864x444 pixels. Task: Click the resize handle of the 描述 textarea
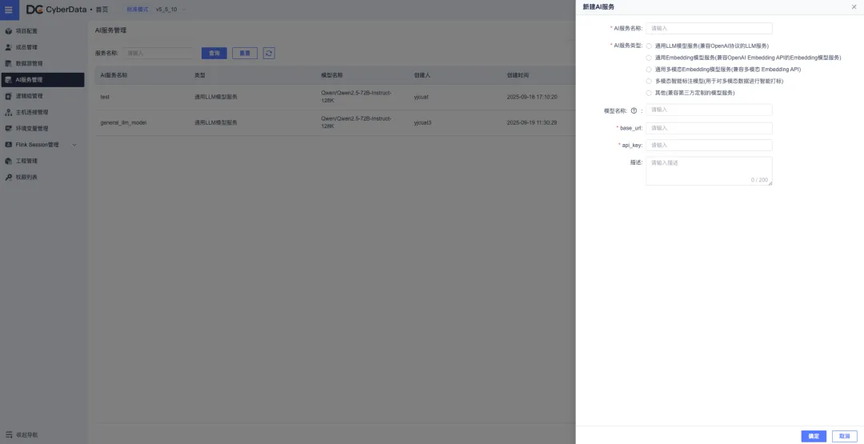tap(770, 183)
